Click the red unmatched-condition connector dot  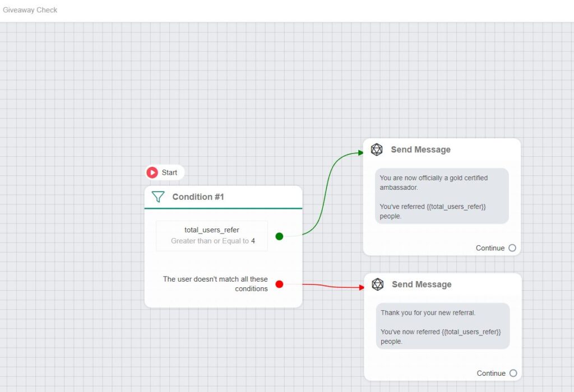coord(279,284)
